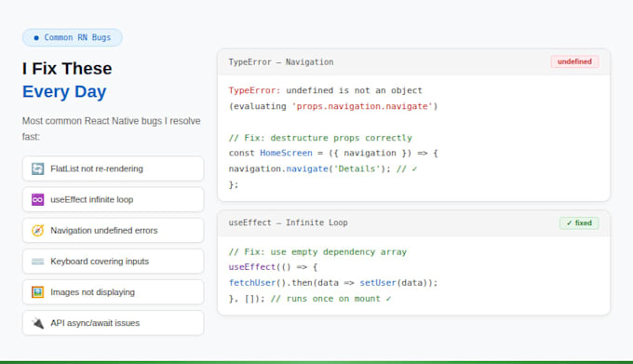The image size is (633, 364).
Task: Click the FlatList refresh arrows icon
Action: (x=37, y=169)
